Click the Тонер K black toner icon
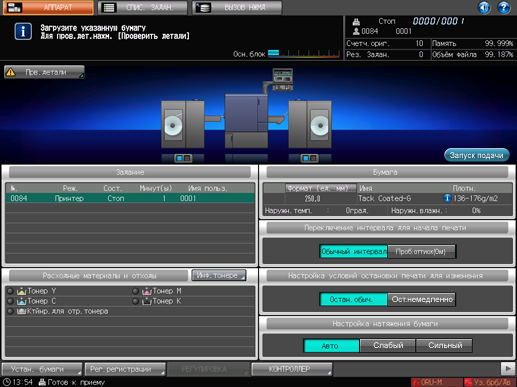517x387 pixels. (x=147, y=301)
